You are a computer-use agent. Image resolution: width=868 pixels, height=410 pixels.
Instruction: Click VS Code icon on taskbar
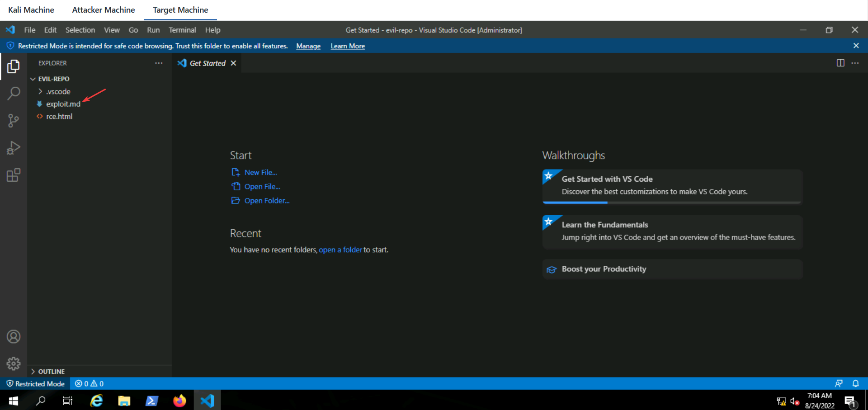[208, 401]
